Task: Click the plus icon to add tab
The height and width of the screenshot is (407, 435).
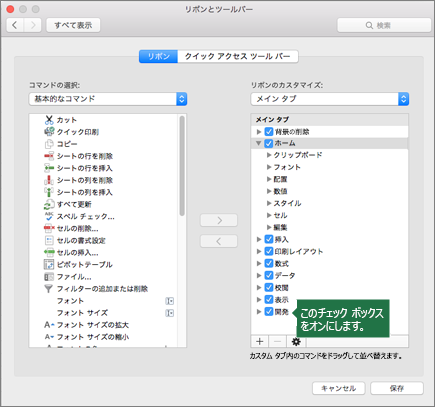Action: point(260,341)
